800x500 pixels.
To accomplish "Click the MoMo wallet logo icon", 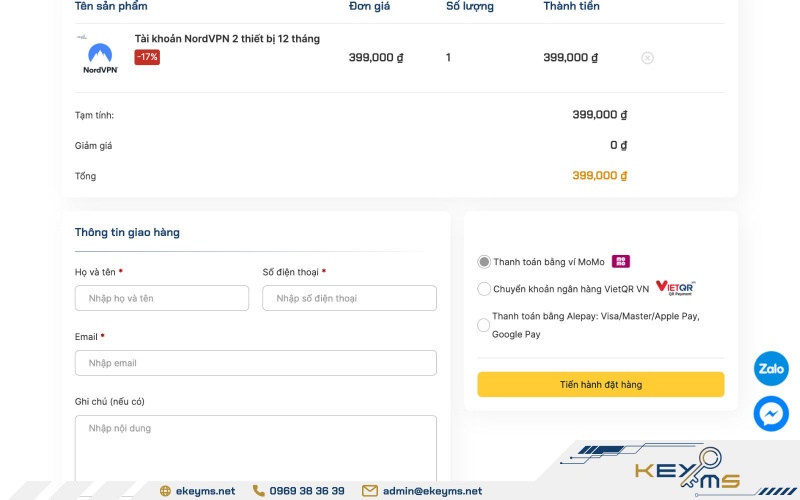I will pyautogui.click(x=620, y=261).
